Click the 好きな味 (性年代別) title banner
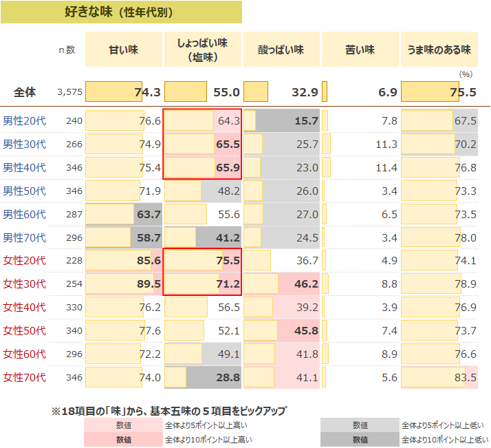The height and width of the screenshot is (448, 491). point(121,12)
